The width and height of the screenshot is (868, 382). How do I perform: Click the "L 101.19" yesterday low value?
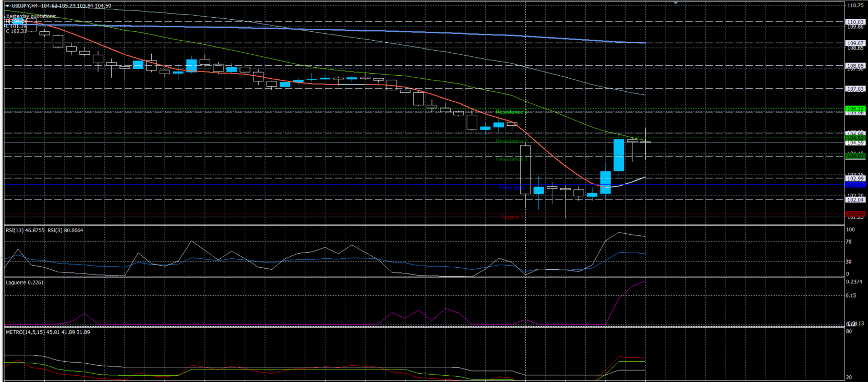pyautogui.click(x=16, y=26)
